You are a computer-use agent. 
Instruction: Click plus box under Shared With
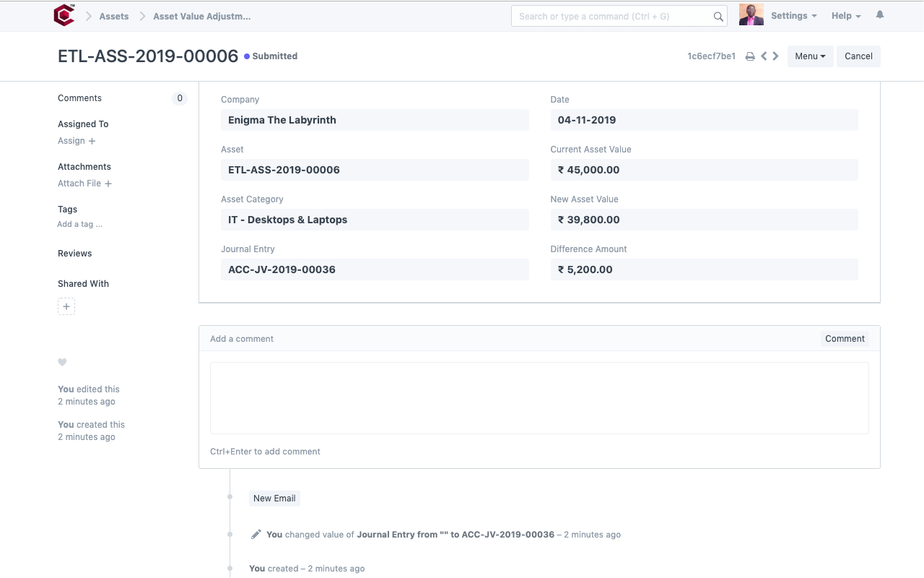point(66,306)
